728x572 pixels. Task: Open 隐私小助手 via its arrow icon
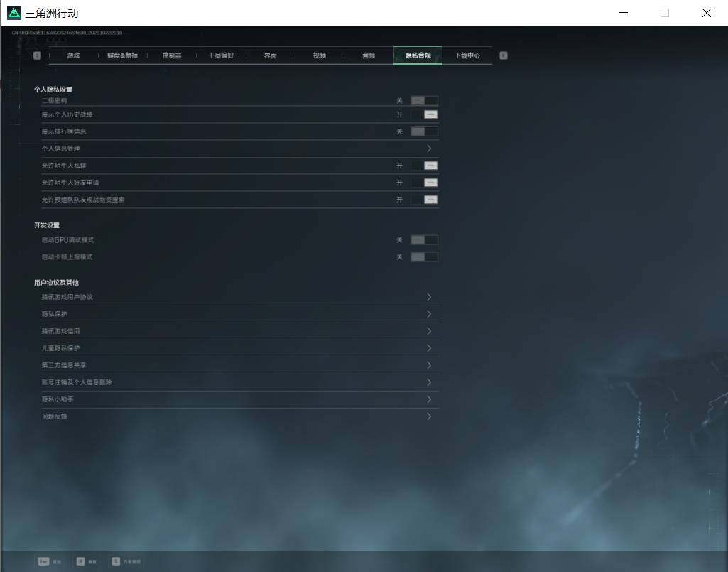(429, 399)
